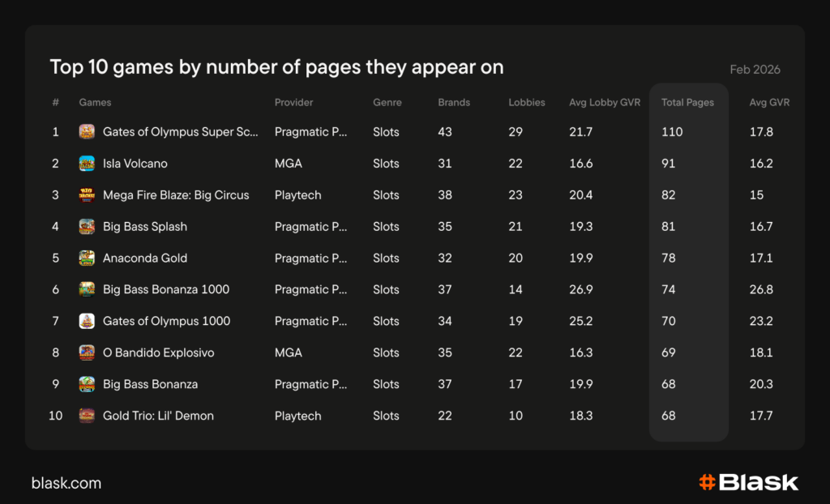Viewport: 830px width, 504px height.
Task: Select the Gates of Olympus 1000 icon
Action: point(87,321)
